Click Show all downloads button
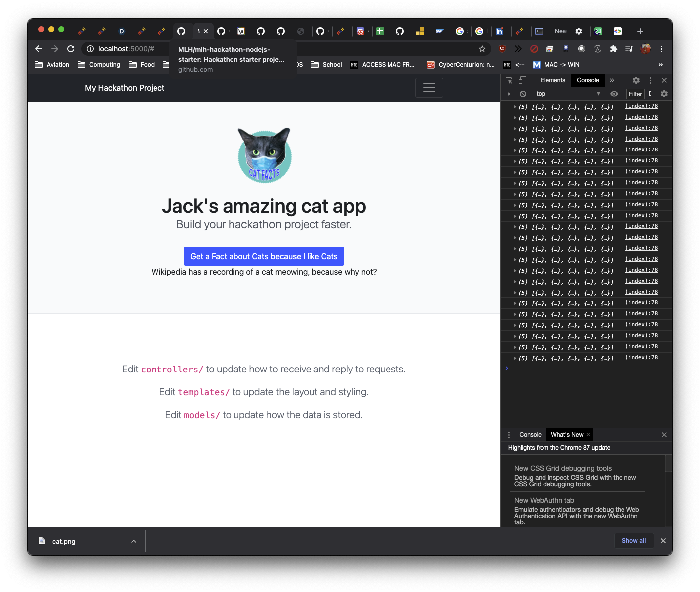The height and width of the screenshot is (592, 700). (x=634, y=541)
